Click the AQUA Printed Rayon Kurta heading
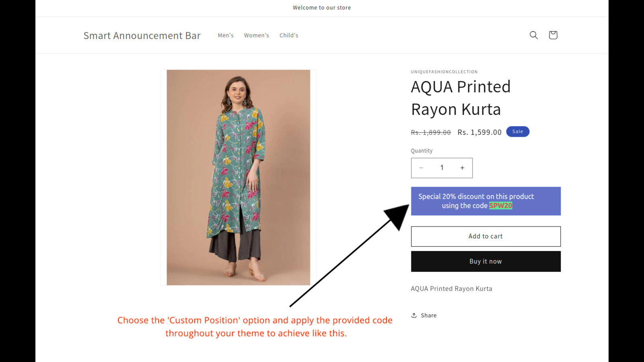This screenshot has height=362, width=644. click(x=460, y=98)
